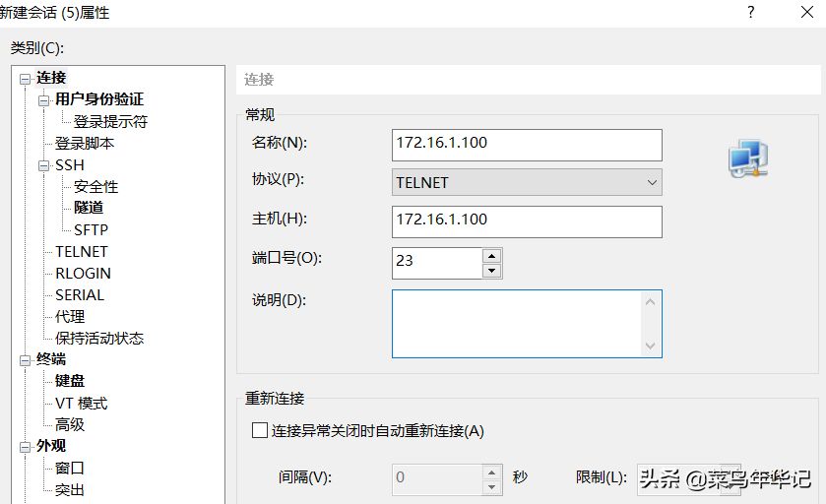The width and height of the screenshot is (826, 504).
Task: Select 登录提示符 in category tree
Action: 110,122
